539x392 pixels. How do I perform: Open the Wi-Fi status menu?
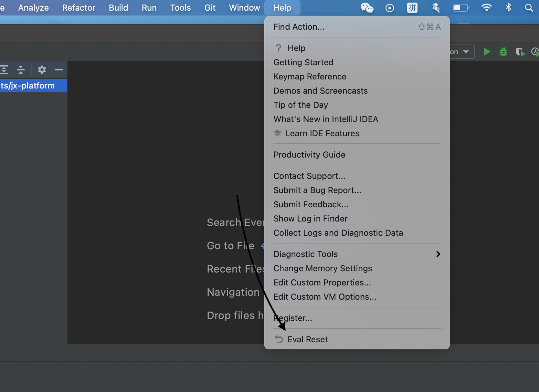tap(486, 7)
